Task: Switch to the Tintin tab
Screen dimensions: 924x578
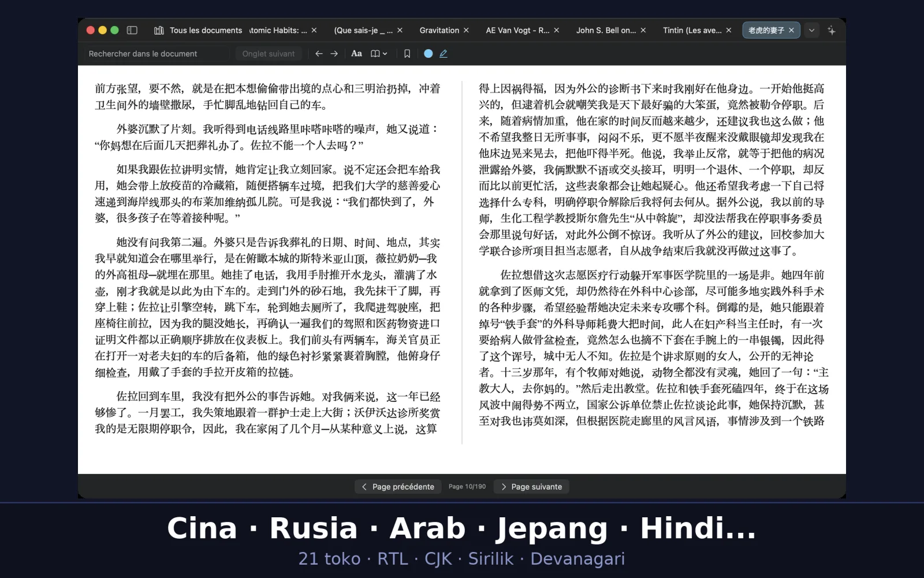Action: point(692,30)
